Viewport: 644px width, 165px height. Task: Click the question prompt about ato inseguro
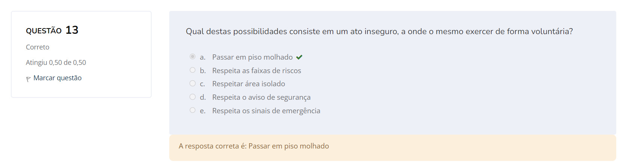coord(379,31)
